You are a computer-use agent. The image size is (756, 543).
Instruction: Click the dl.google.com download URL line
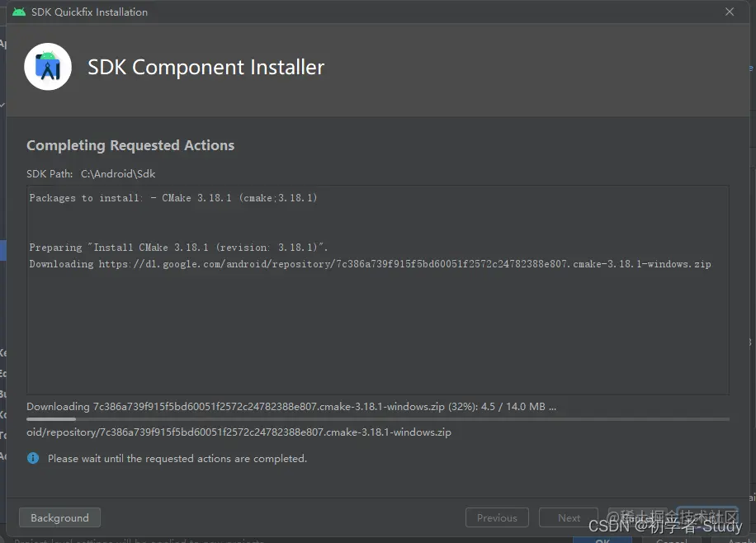(370, 264)
